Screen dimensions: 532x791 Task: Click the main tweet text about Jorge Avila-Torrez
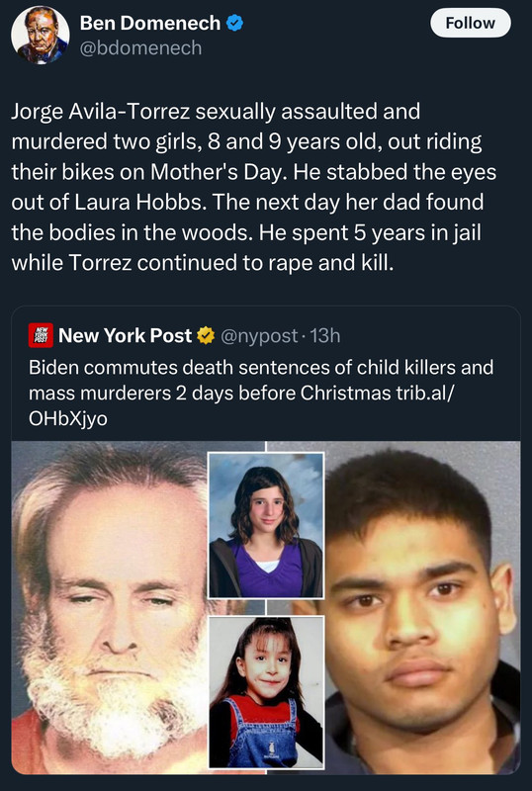254,187
